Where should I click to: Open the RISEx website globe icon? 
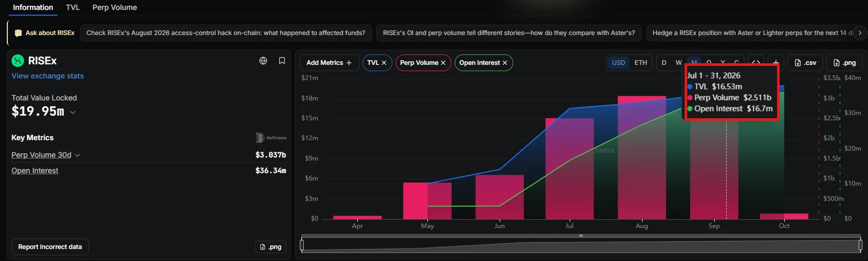(x=263, y=61)
